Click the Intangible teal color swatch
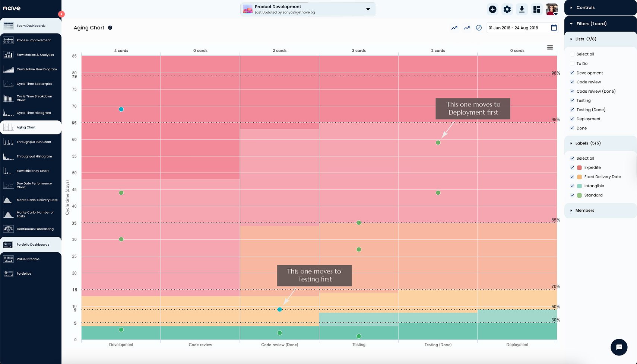Viewport: 637px width, 364px height. tap(579, 186)
